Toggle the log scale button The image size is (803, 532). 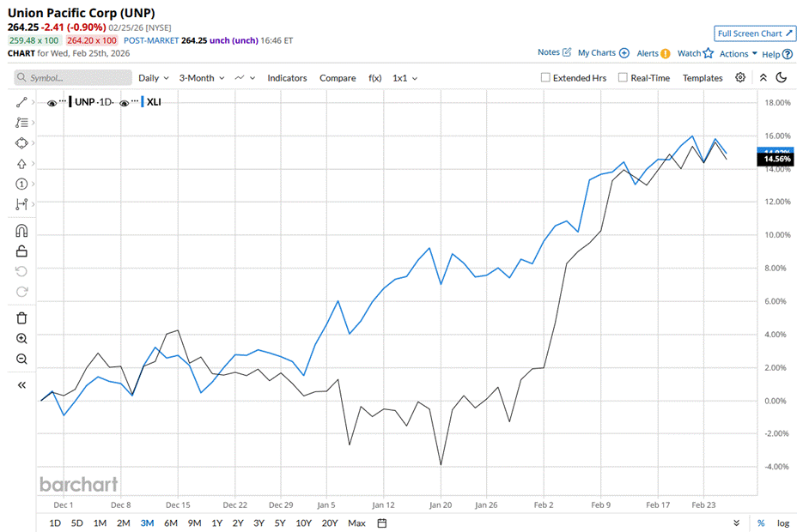click(x=783, y=523)
